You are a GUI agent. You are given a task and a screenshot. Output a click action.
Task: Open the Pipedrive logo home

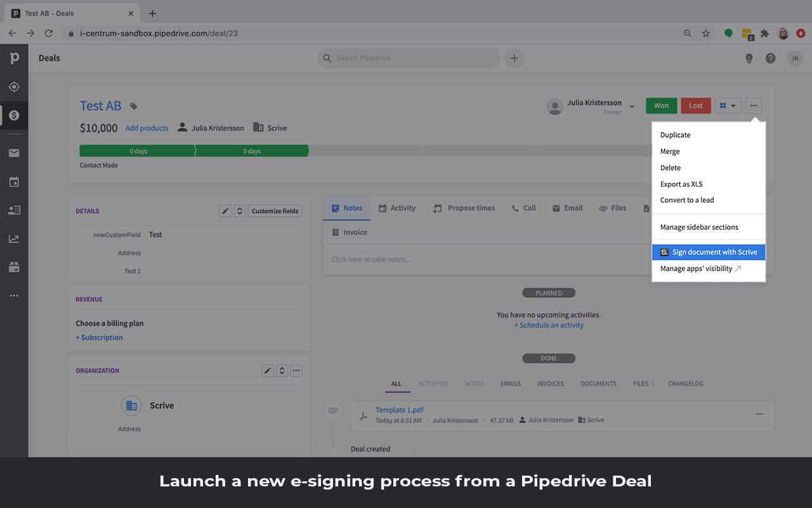click(14, 58)
